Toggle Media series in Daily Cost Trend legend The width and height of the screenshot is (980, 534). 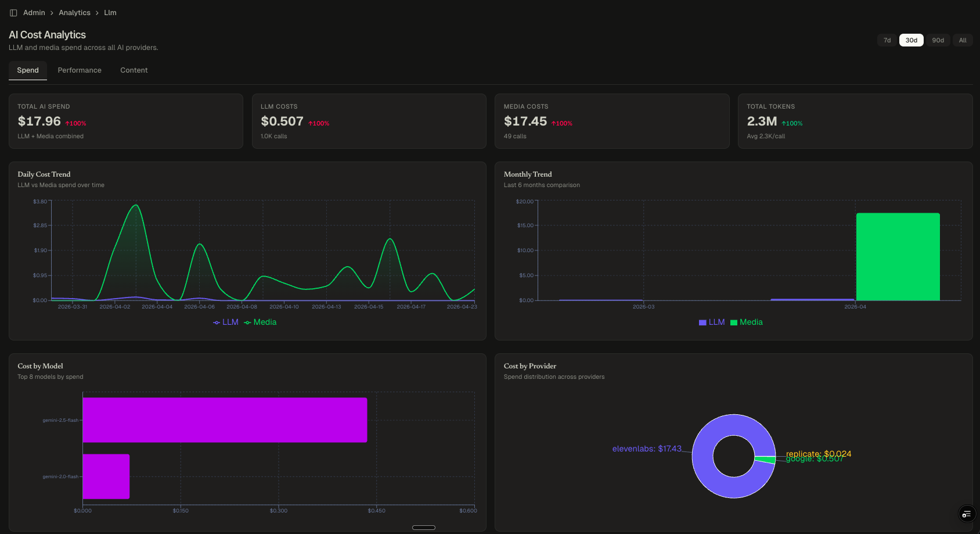pyautogui.click(x=260, y=322)
